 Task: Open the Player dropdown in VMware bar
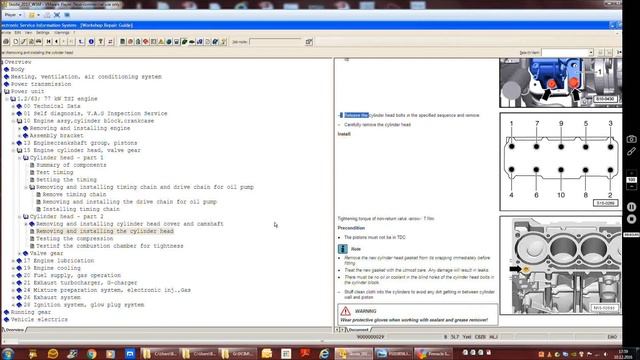13,15
